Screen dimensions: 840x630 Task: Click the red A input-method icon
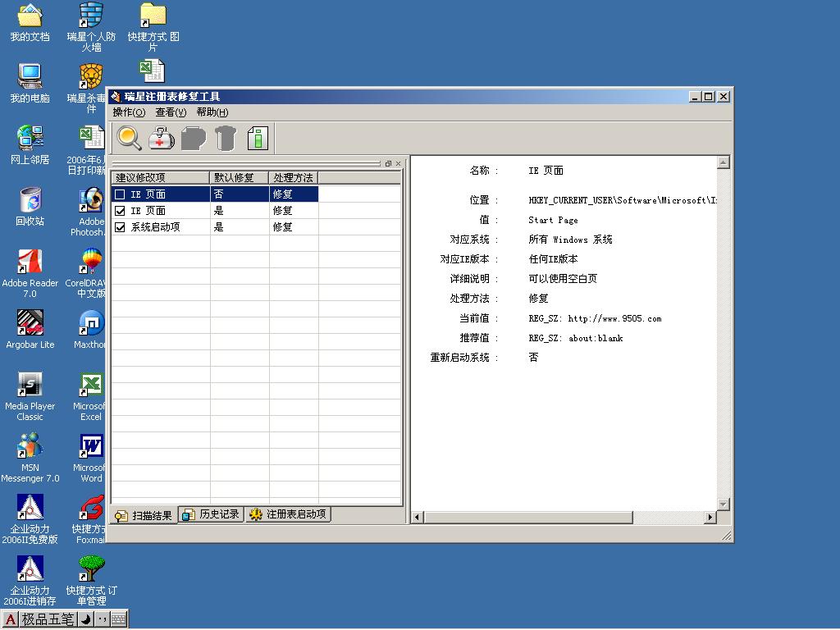tap(10, 619)
